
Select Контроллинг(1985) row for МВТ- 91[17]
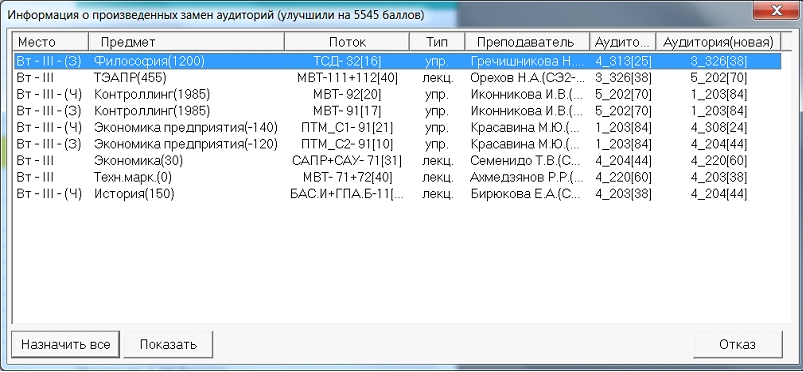pyautogui.click(x=397, y=111)
